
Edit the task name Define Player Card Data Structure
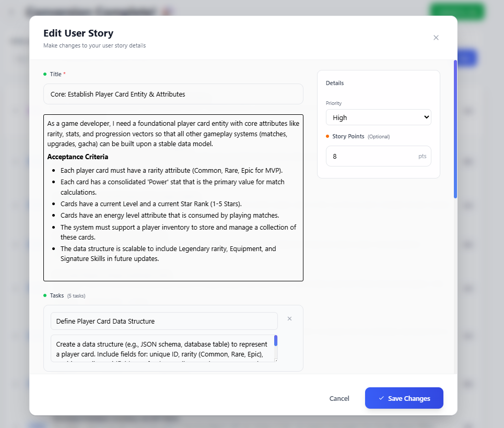(x=164, y=321)
